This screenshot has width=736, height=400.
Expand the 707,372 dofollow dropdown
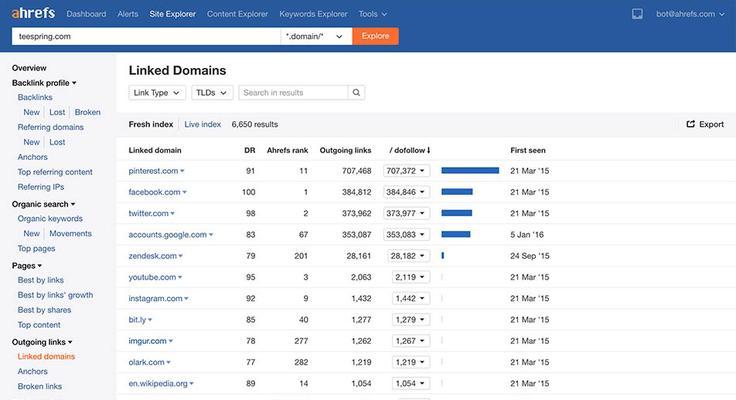tap(406, 171)
